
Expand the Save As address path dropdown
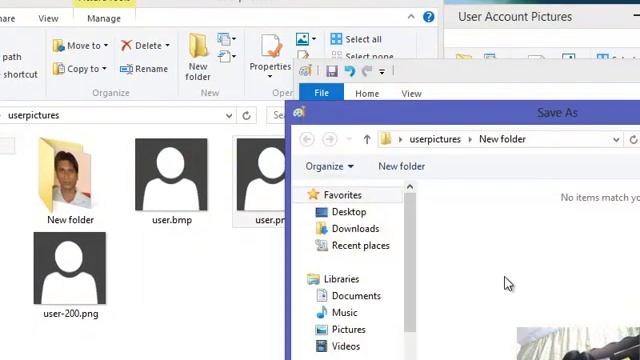coord(616,140)
